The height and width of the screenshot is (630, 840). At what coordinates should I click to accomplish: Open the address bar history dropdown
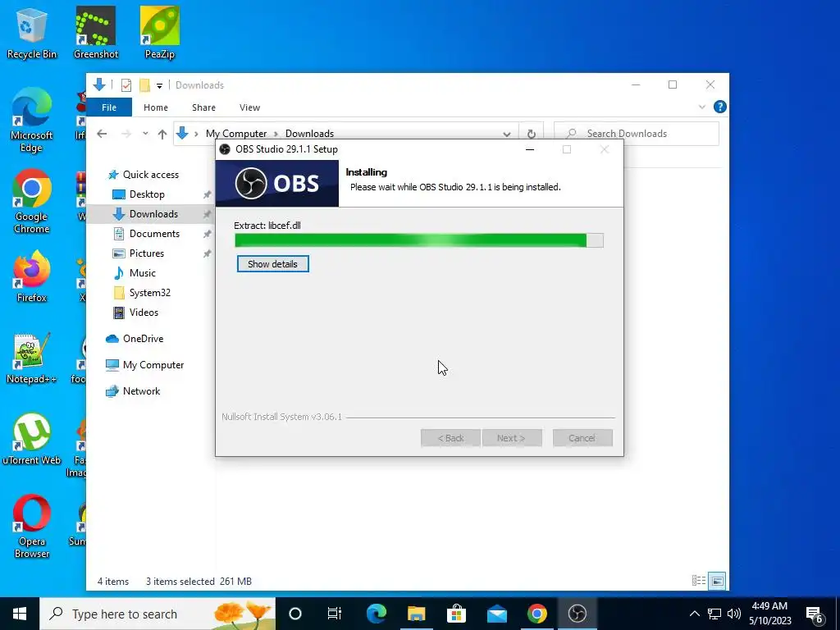click(x=506, y=134)
